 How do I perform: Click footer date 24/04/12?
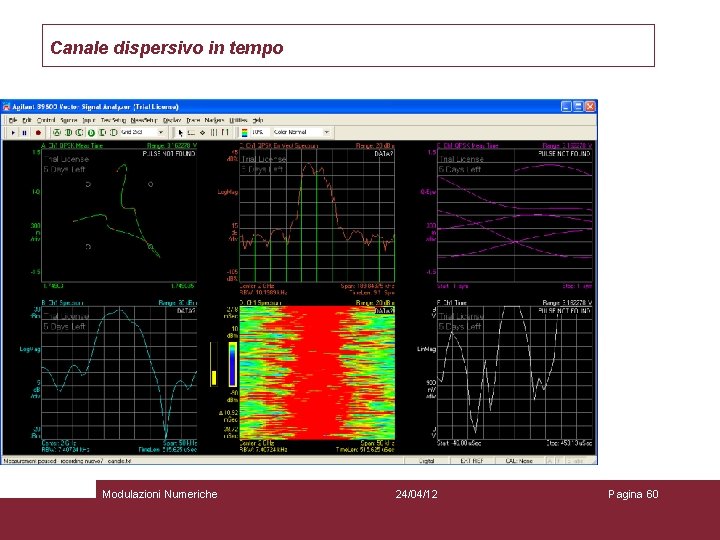416,494
